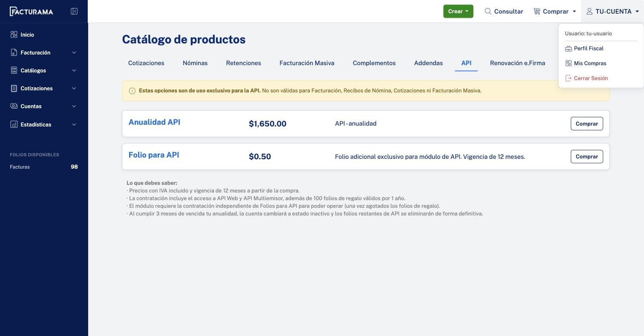Buy the Folio para API product
Viewport: 644px width, 336px height.
[x=587, y=156]
